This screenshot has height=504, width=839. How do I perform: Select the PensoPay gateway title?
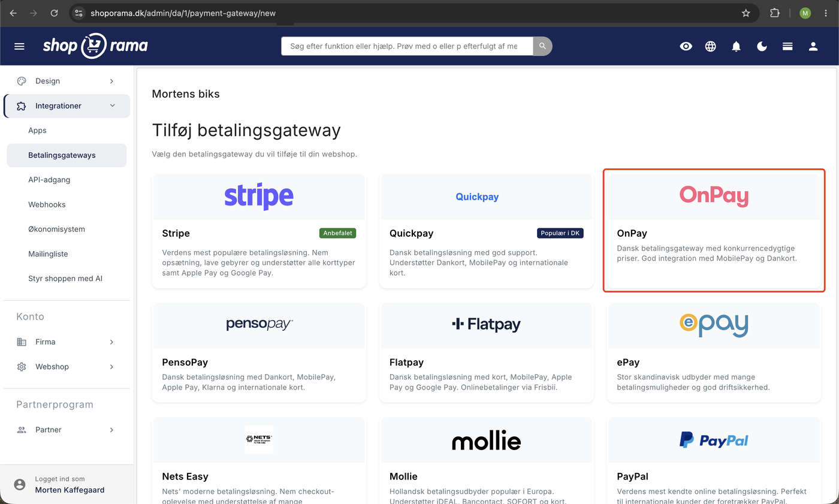pos(185,363)
